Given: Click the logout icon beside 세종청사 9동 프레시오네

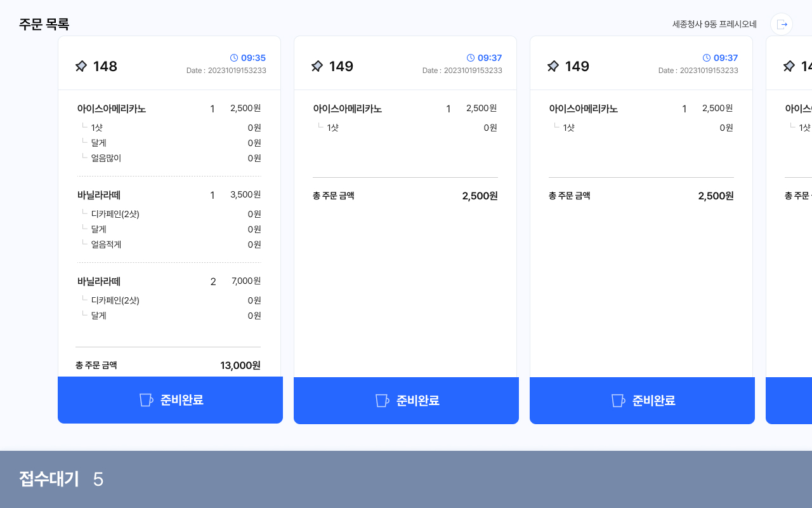Looking at the screenshot, I should (782, 24).
